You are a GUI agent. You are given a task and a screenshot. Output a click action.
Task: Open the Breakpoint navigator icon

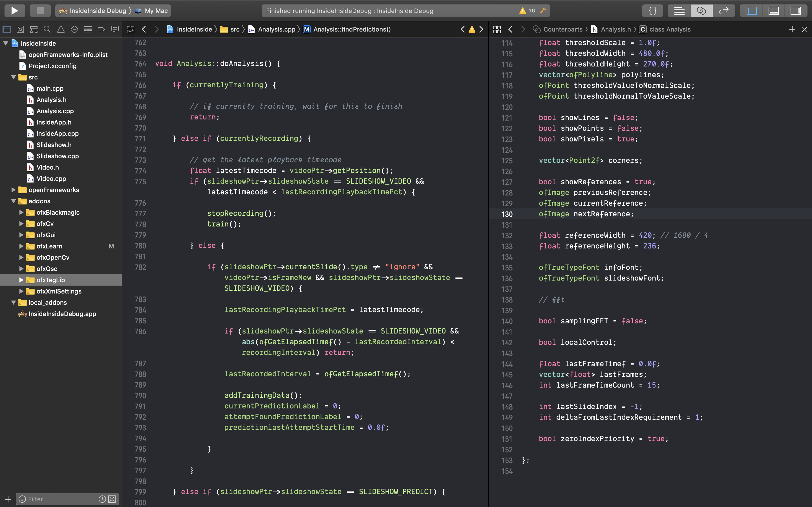pyautogui.click(x=101, y=30)
